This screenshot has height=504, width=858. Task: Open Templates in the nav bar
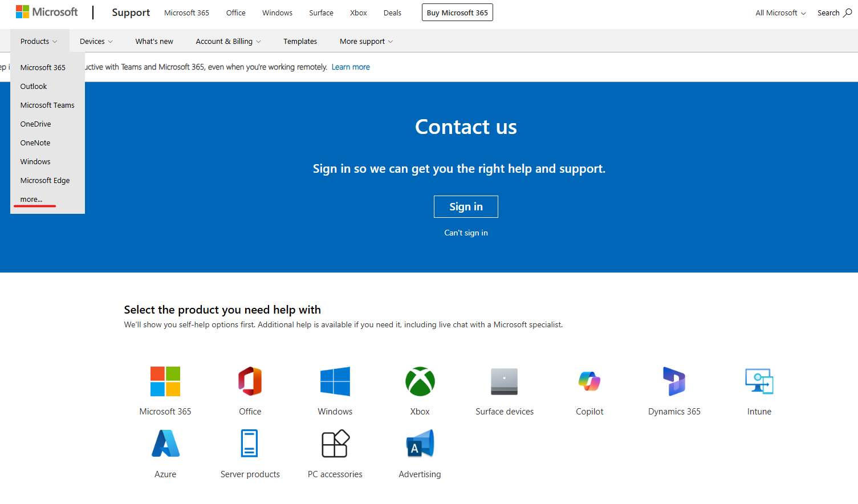pyautogui.click(x=300, y=41)
